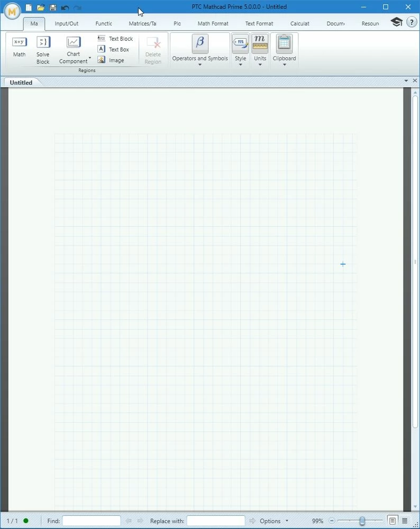Click the Clipboard icon
This screenshot has width=420, height=529.
(284, 43)
